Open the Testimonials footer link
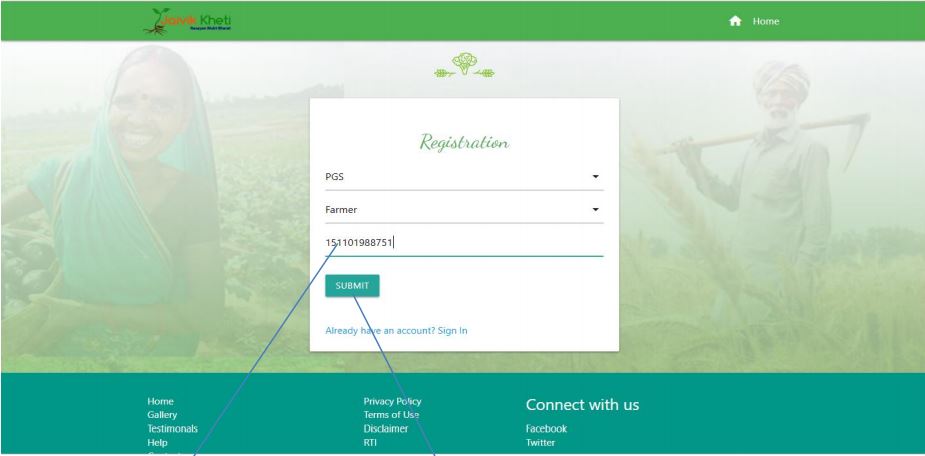 (x=172, y=428)
